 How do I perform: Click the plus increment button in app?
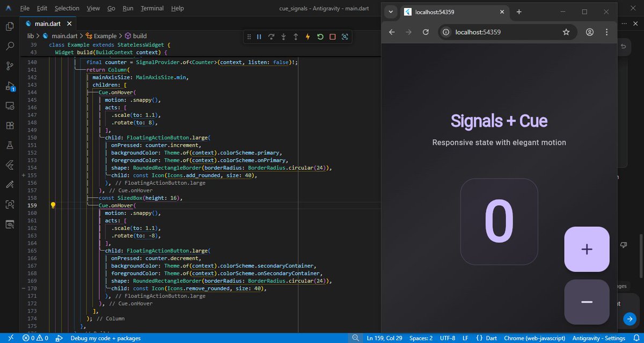(x=587, y=249)
